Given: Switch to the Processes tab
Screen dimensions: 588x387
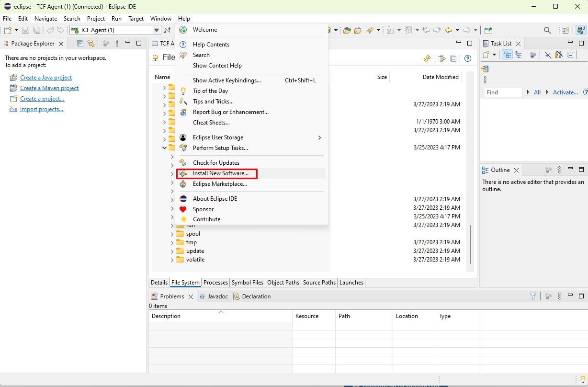Looking at the screenshot, I should [x=215, y=283].
